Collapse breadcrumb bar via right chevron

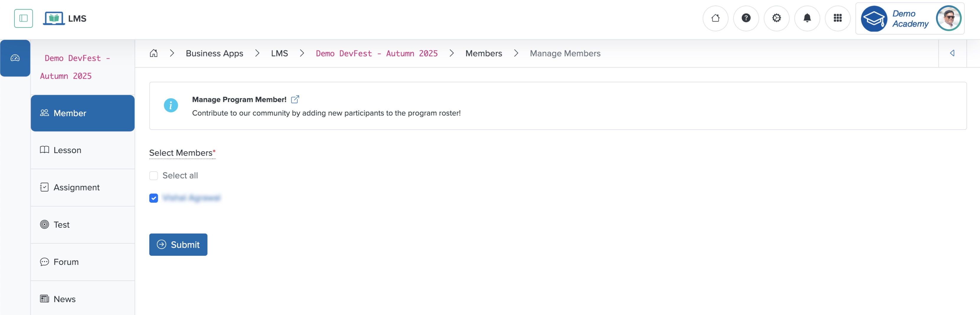(952, 53)
